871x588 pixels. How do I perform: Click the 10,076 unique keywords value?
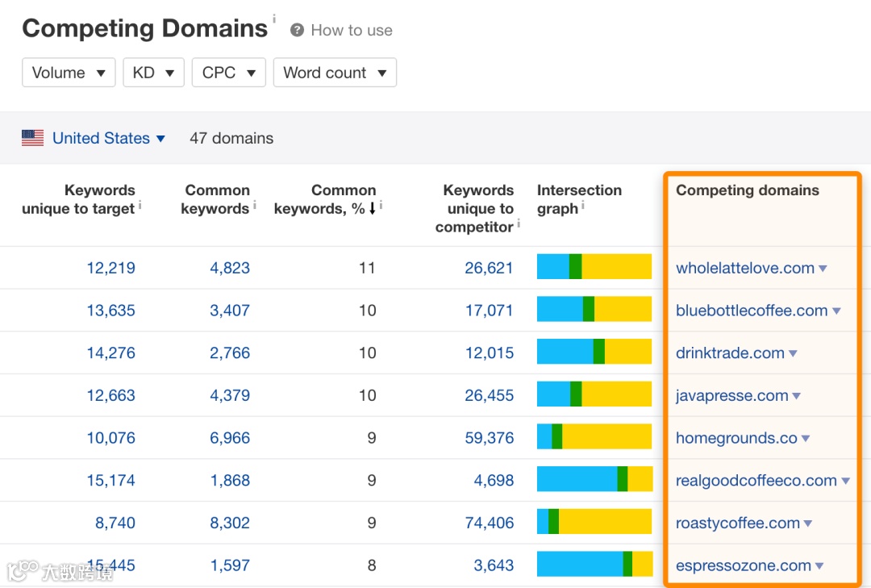[x=110, y=438]
